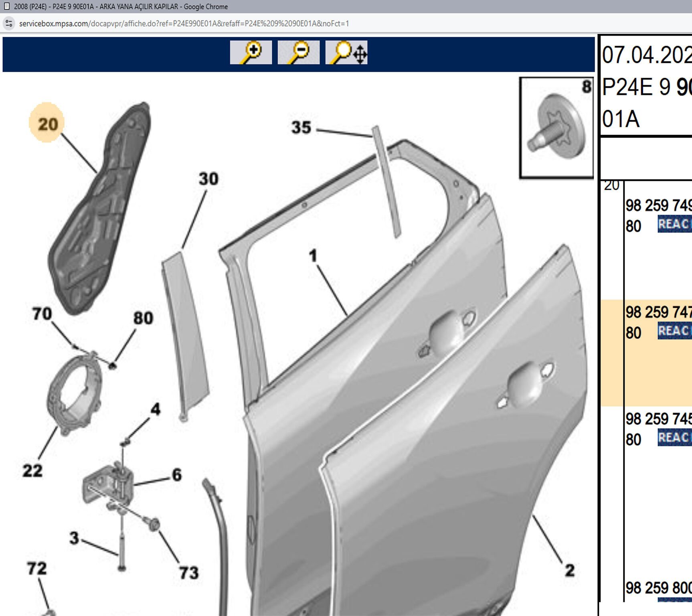
Task: Click the address bar URL field
Action: point(184,24)
